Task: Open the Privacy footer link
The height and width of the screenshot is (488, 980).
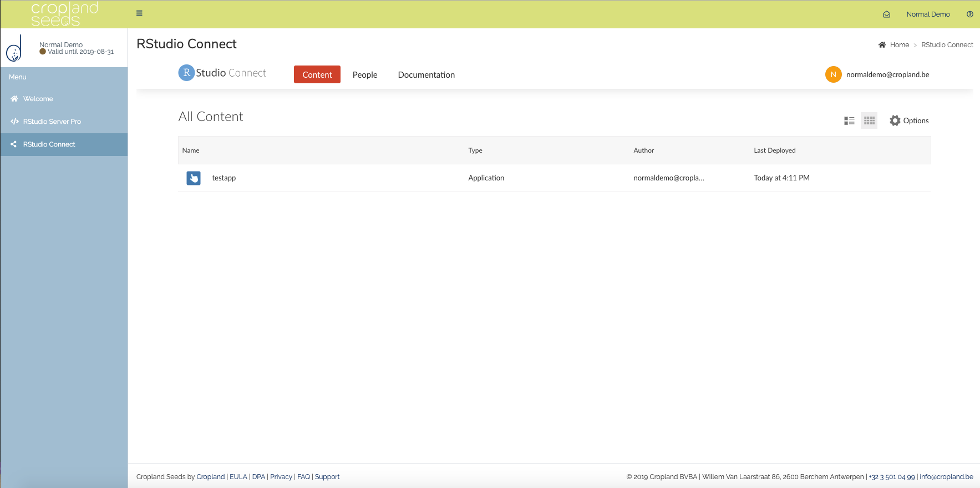Action: click(x=281, y=477)
